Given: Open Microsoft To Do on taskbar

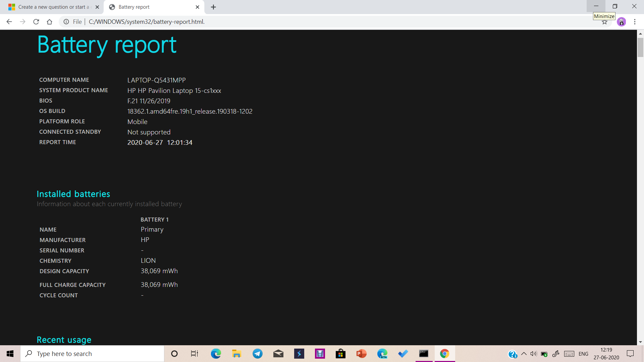Looking at the screenshot, I should pyautogui.click(x=403, y=354).
